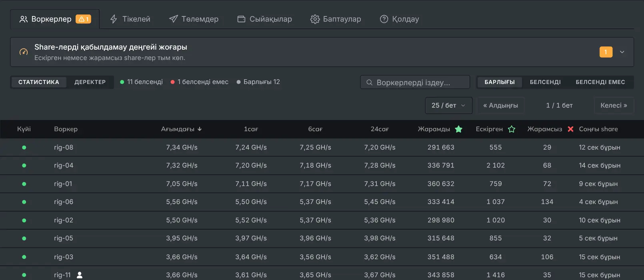Viewport: 644px width, 280px height.
Task: Sort by the Күйі column
Action: coord(24,129)
